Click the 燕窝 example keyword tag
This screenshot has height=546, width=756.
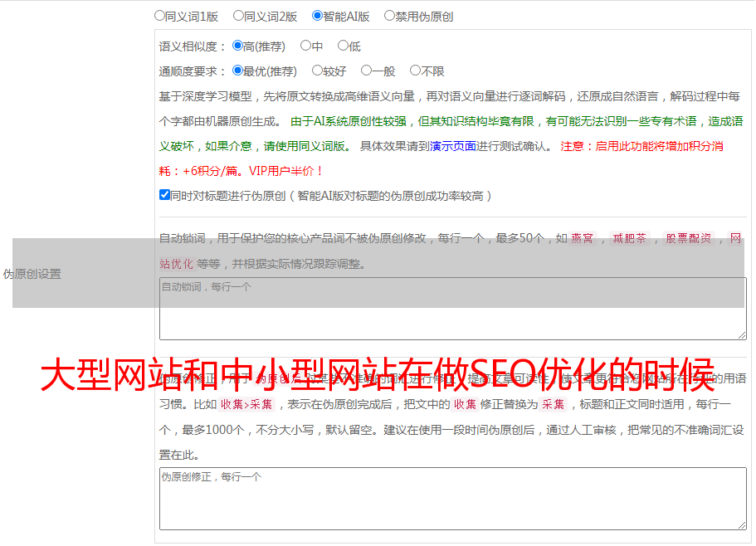pos(583,238)
